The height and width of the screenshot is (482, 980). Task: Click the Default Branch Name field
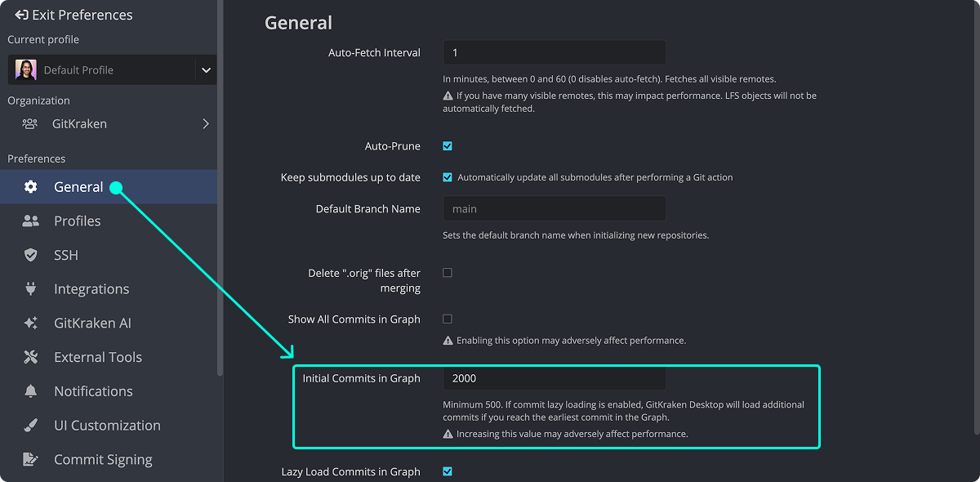[555, 208]
